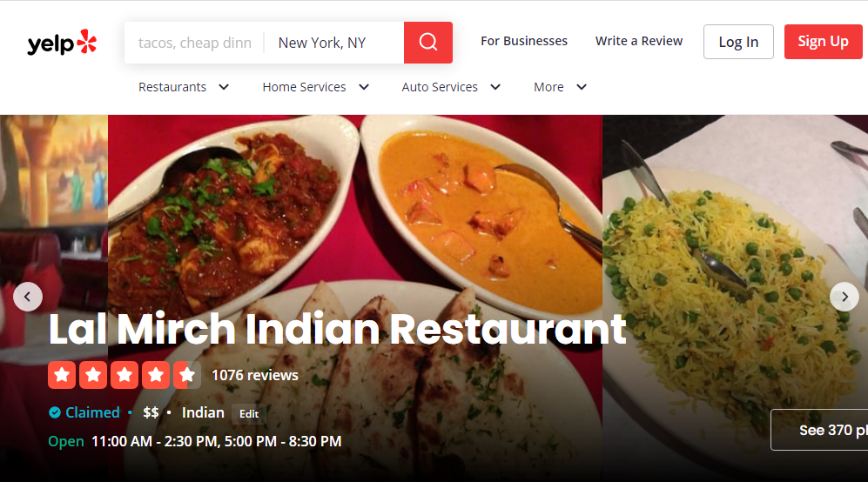
Task: Advance to next photo with right arrow
Action: [844, 297]
